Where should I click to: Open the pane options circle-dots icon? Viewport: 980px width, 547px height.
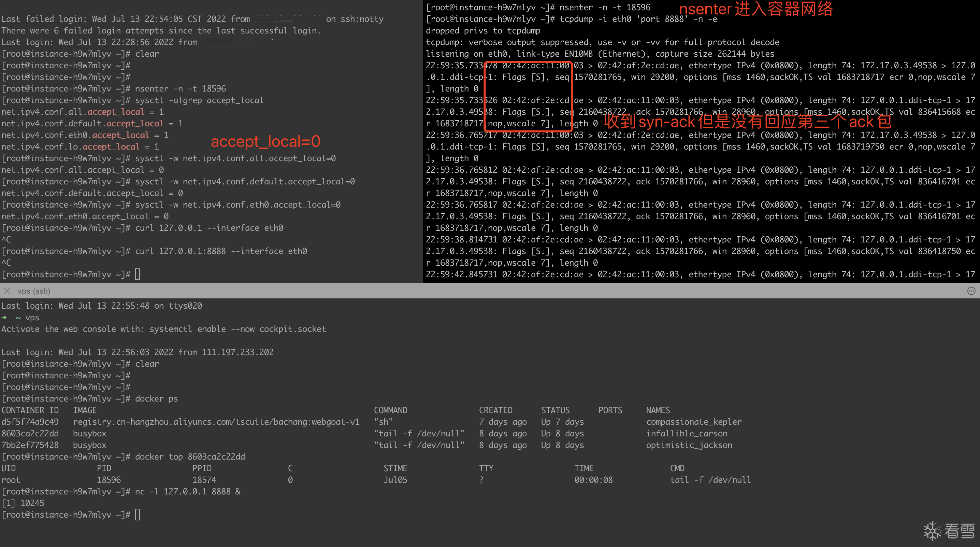click(971, 291)
